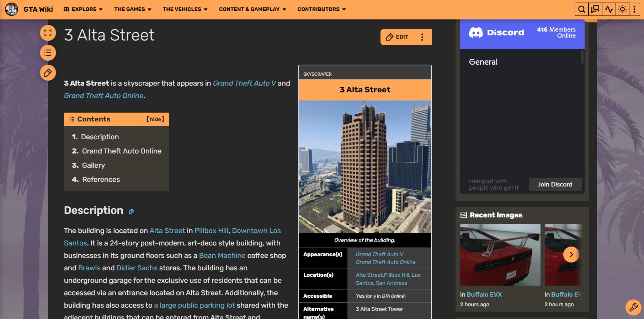
Task: Click the Contents list icon in header
Action: (x=72, y=119)
